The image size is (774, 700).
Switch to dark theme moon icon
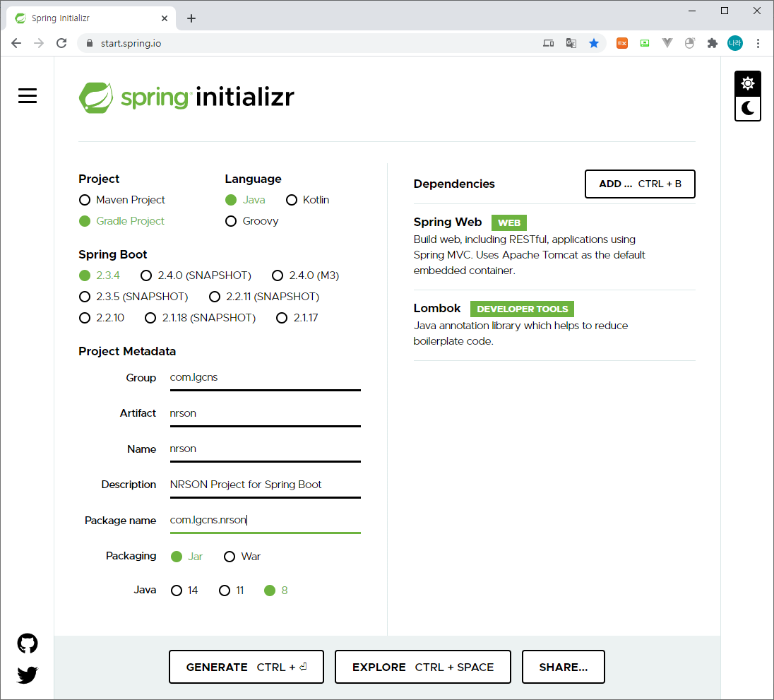(747, 109)
